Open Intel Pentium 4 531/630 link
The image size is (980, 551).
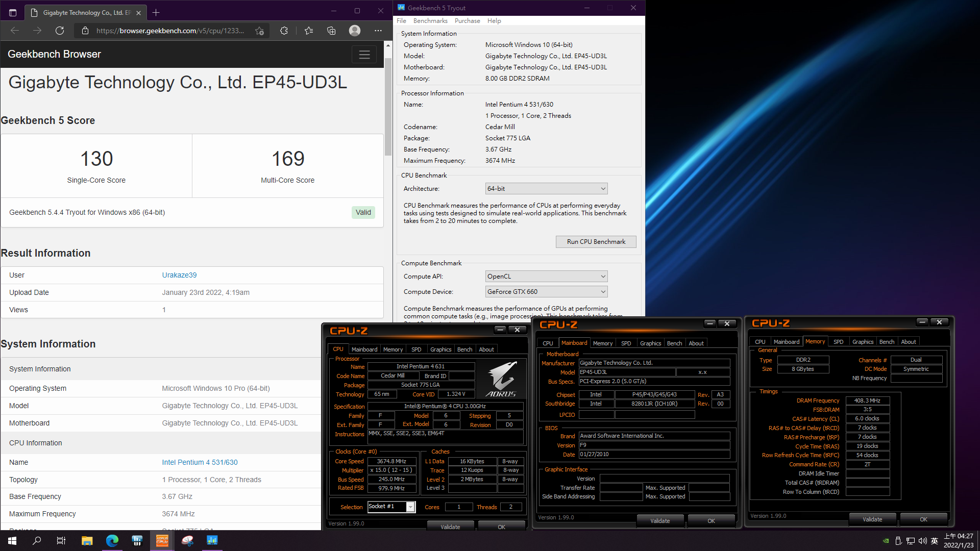point(200,462)
